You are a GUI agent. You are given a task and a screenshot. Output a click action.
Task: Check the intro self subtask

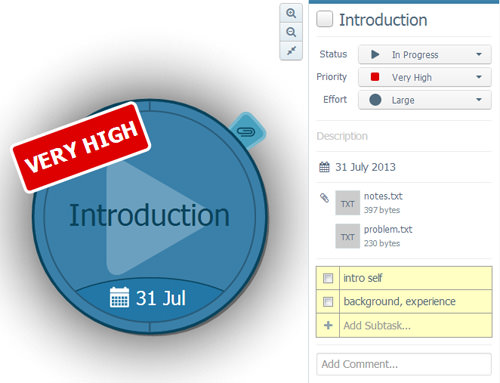click(x=328, y=278)
